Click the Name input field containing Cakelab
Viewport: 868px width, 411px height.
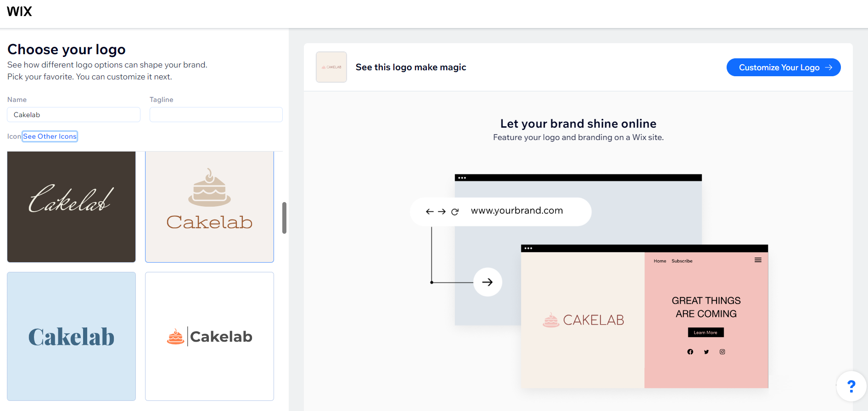[73, 115]
